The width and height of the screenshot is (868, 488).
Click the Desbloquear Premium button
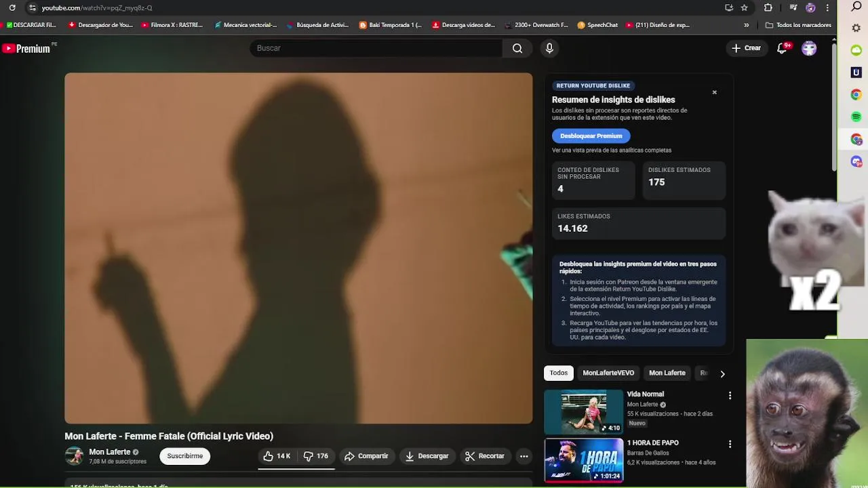(591, 136)
